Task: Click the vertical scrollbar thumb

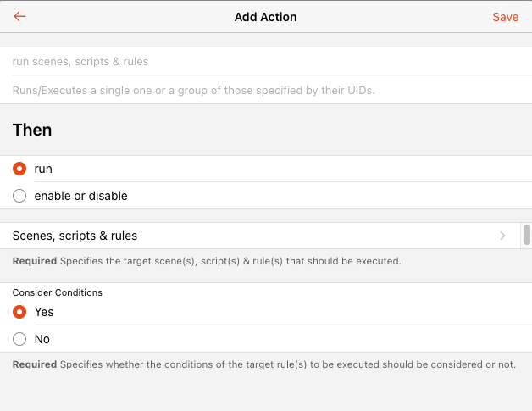Action: 526,234
